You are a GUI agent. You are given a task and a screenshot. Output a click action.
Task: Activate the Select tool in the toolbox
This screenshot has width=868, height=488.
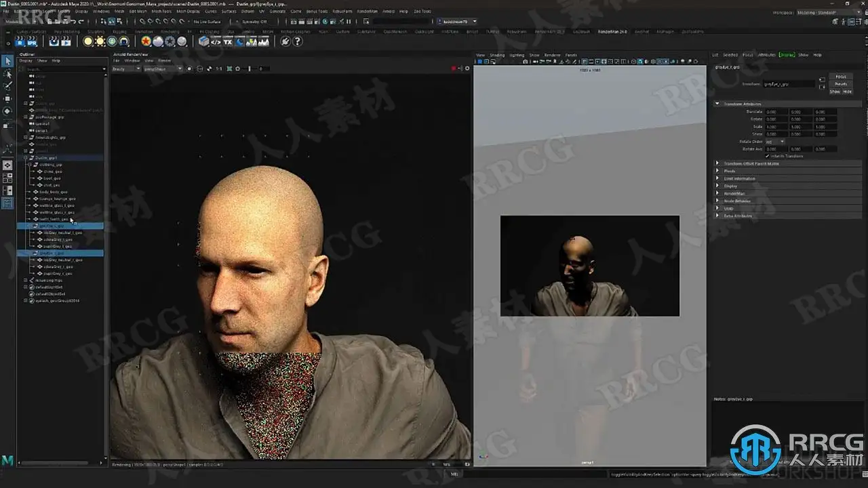tap(8, 62)
